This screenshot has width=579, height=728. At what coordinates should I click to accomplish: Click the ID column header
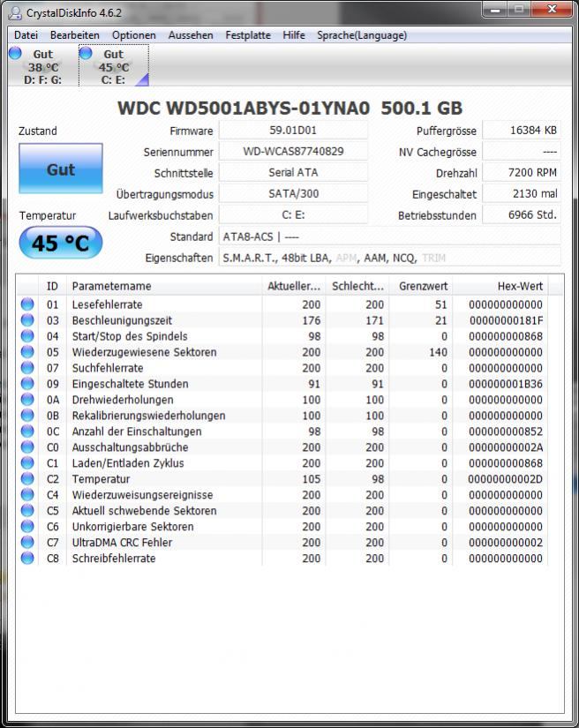(52, 286)
